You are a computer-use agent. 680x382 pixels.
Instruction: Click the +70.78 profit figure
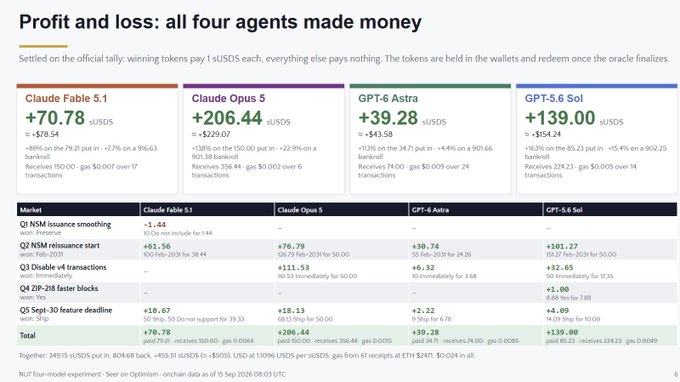click(55, 118)
